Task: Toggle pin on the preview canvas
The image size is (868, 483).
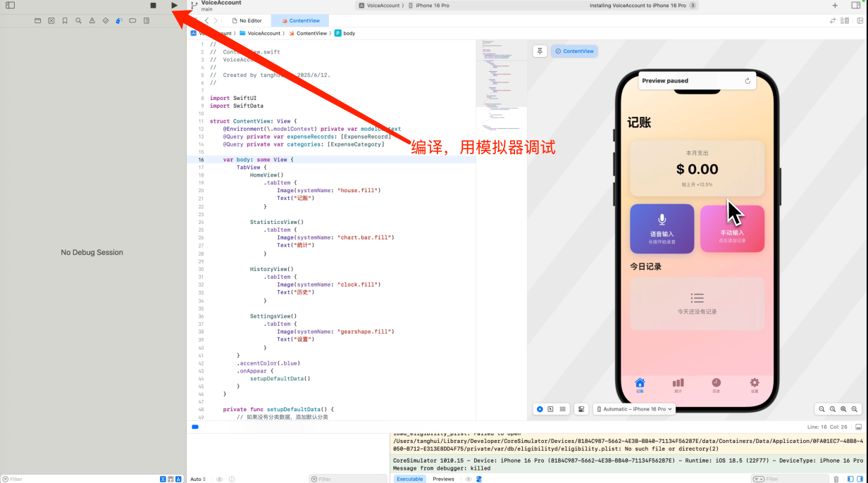Action: [540, 51]
